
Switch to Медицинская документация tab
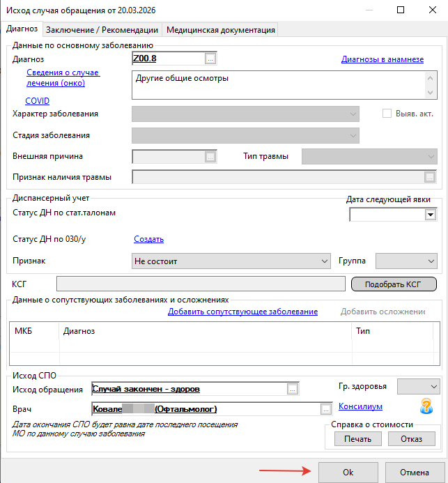[x=220, y=30]
